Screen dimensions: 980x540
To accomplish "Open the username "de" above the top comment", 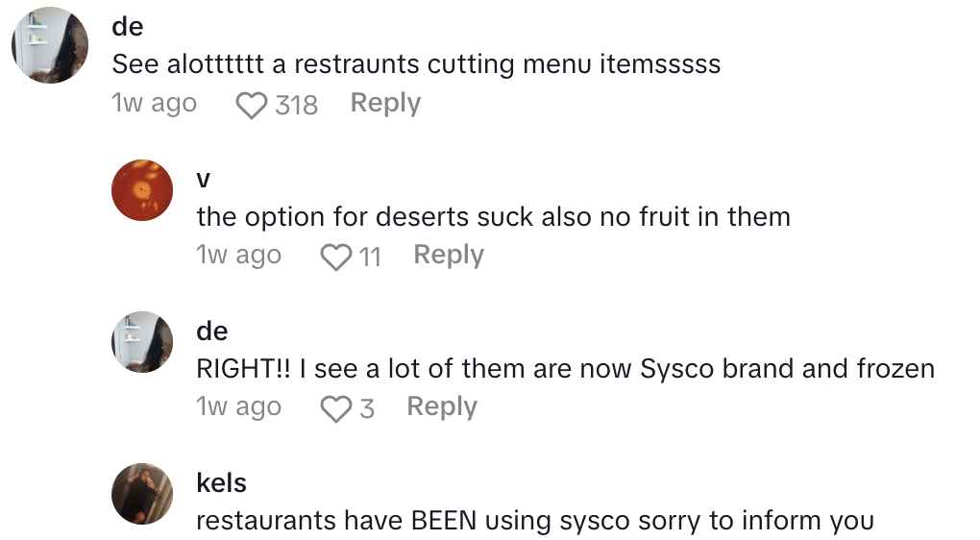I will point(127,27).
